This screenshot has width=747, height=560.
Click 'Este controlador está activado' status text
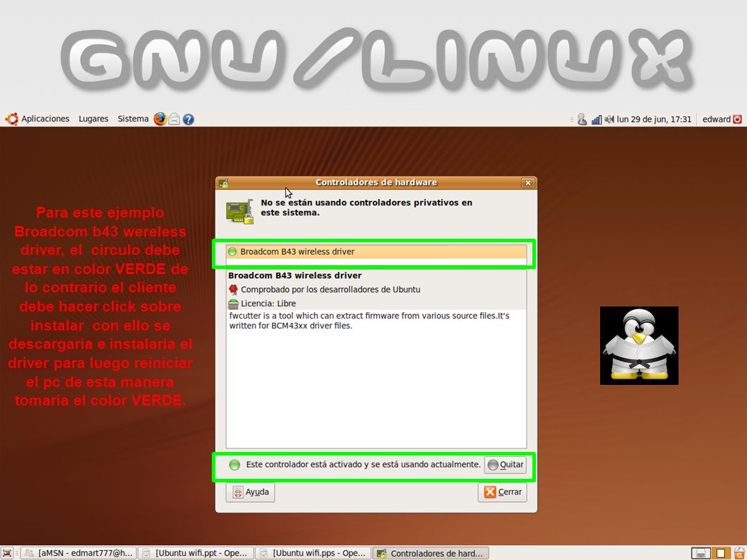coord(364,465)
